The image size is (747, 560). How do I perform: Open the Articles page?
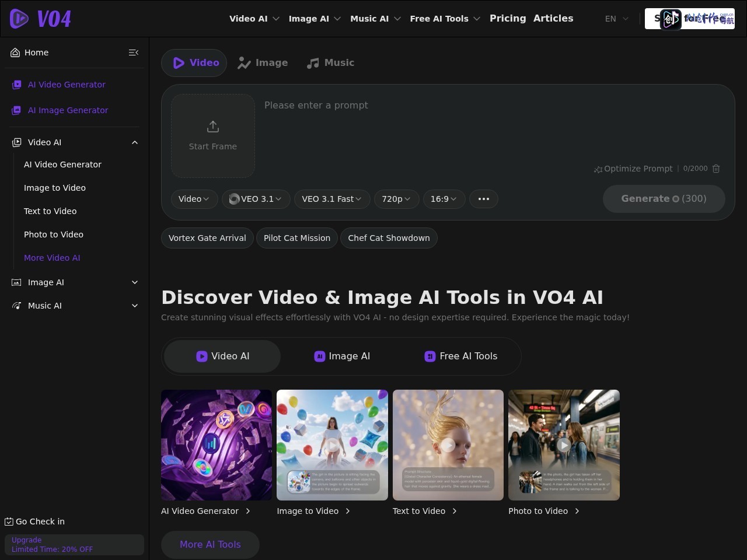tap(553, 19)
